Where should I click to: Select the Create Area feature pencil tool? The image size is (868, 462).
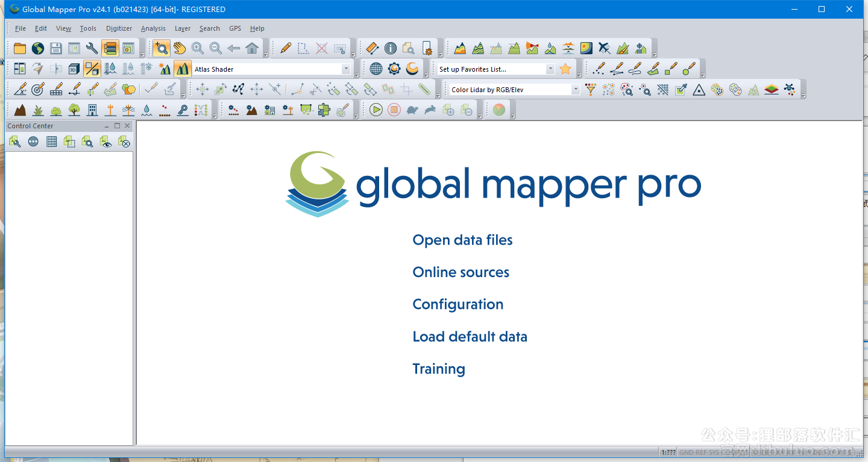click(653, 69)
